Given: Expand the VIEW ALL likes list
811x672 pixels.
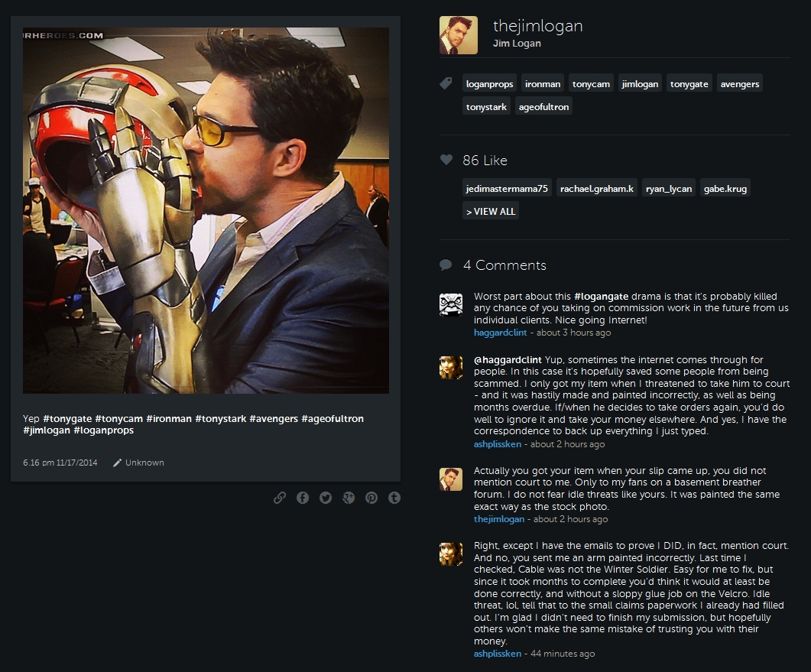Looking at the screenshot, I should click(x=490, y=211).
